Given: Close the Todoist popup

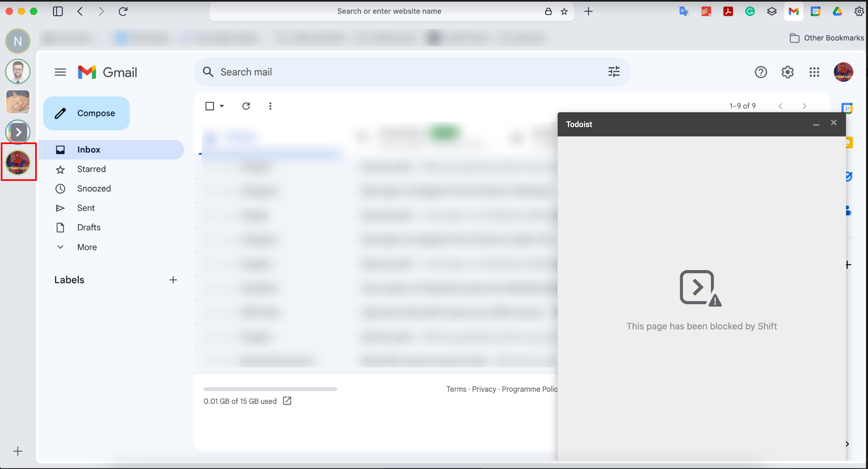Looking at the screenshot, I should 834,123.
